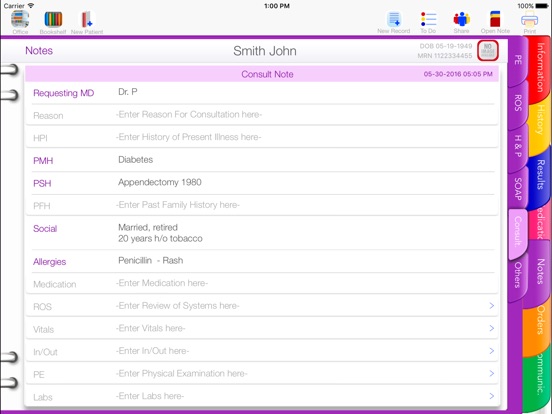
Task: Tap the No Image patient photo placeholder
Action: pos(488,50)
